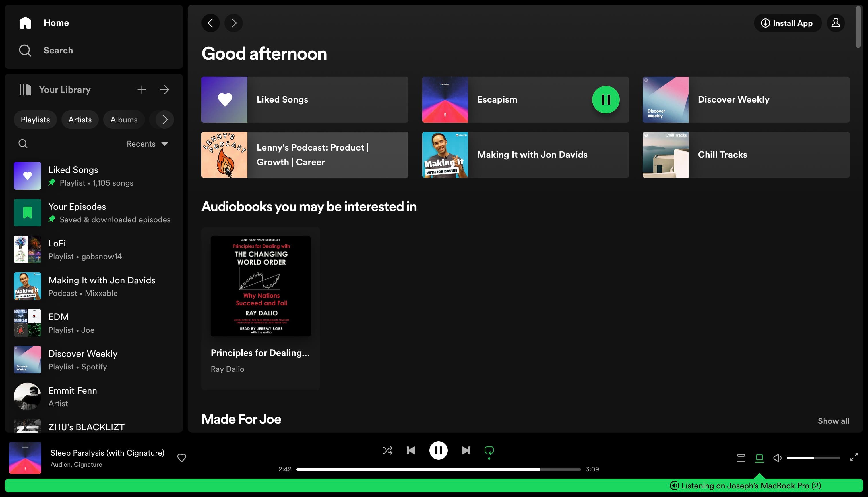
Task: Open the Recents sort dropdown
Action: coord(147,144)
